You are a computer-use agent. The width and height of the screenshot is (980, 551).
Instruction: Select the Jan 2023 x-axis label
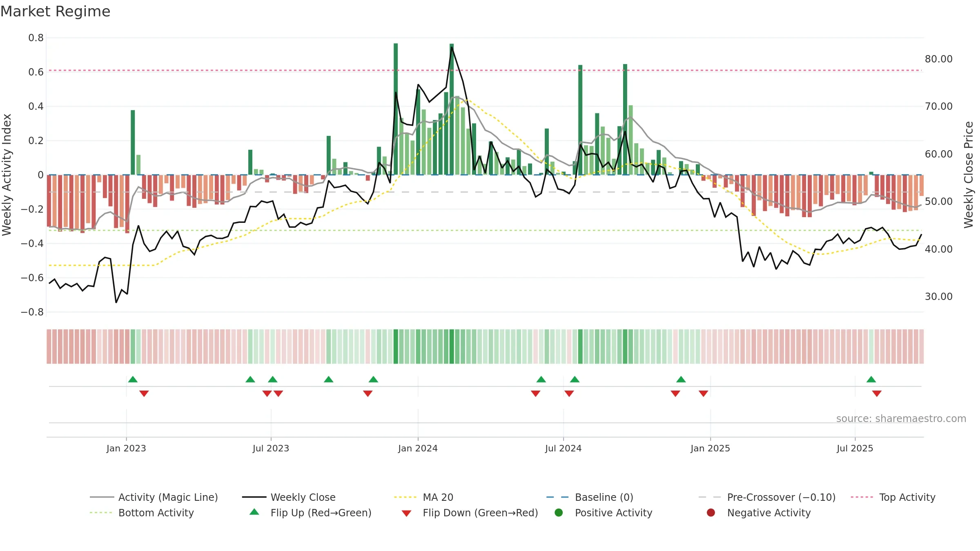point(126,448)
